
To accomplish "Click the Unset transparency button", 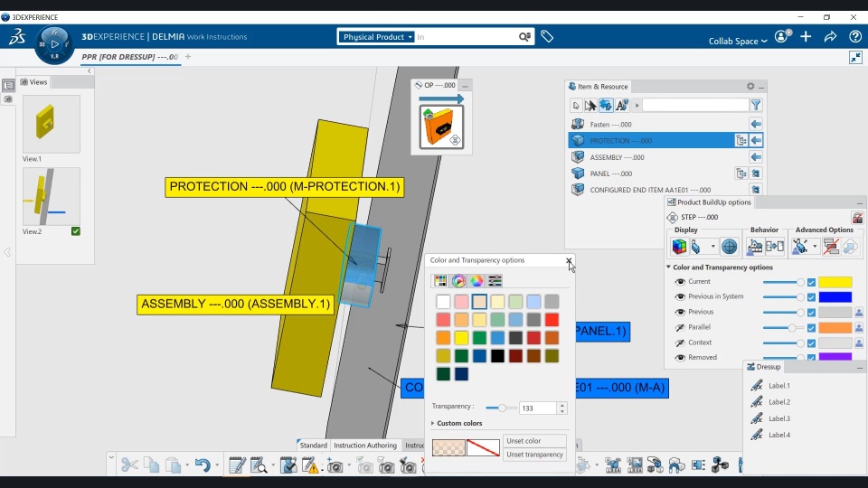I will [x=534, y=455].
